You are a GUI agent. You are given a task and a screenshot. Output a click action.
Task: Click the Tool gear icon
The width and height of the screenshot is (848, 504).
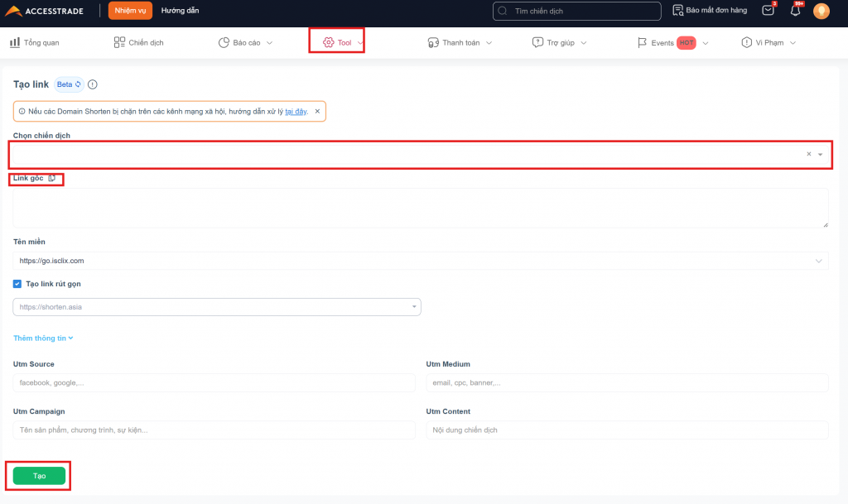coord(328,42)
